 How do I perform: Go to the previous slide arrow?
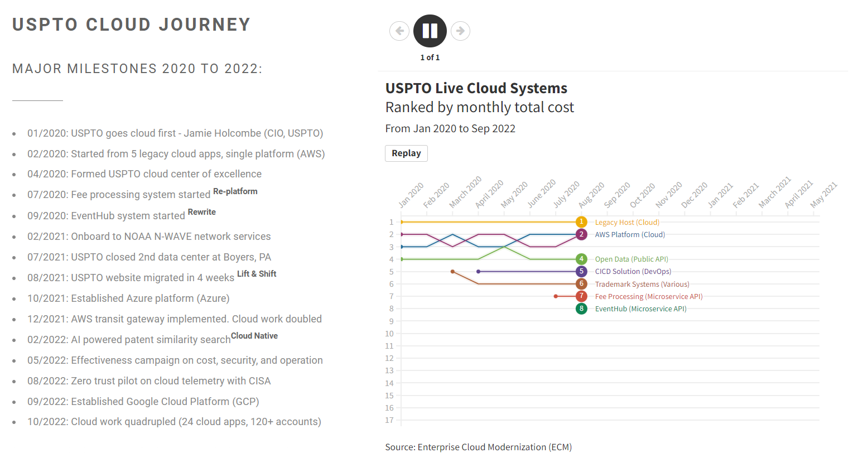tap(399, 31)
